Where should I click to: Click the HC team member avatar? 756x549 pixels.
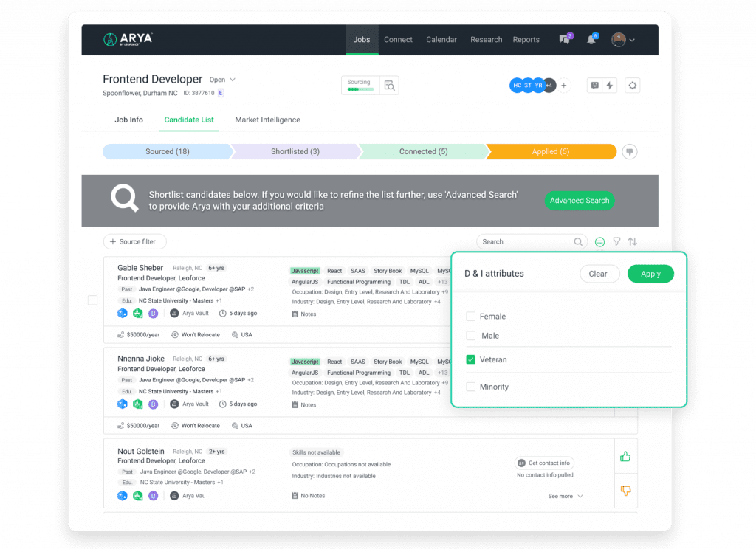coord(517,86)
